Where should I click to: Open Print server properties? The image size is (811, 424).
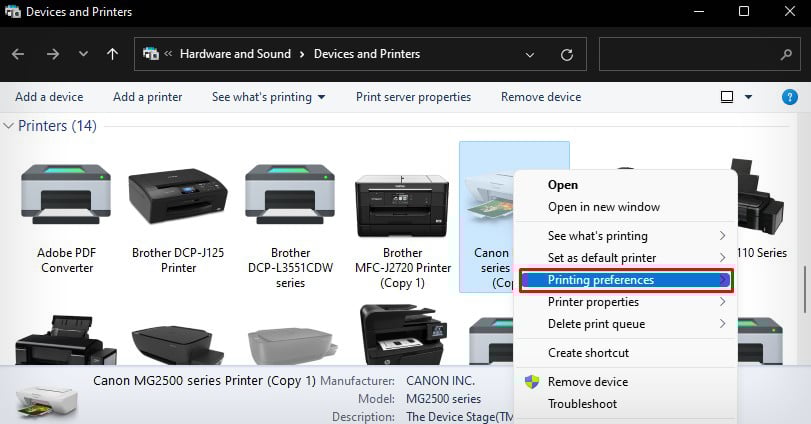(413, 97)
